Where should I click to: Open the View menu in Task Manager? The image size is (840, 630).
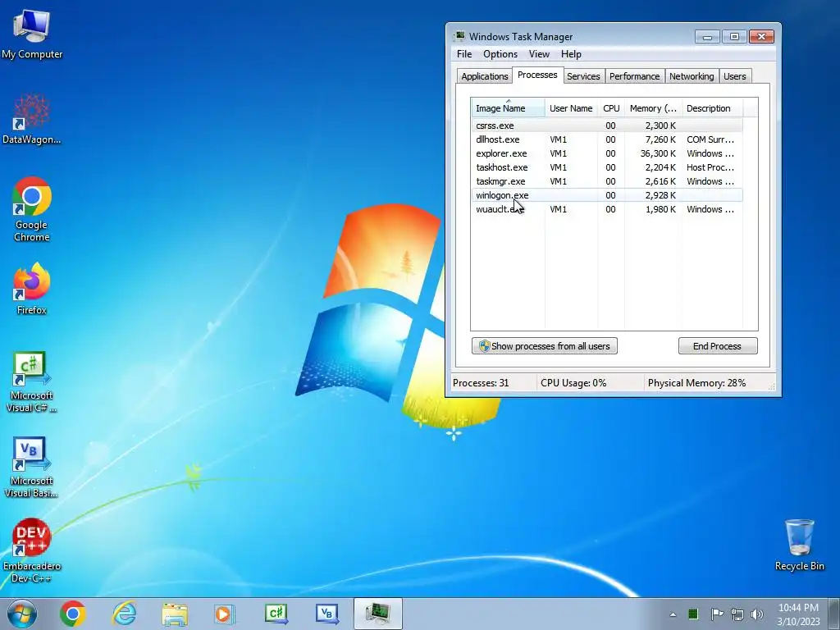coord(539,54)
